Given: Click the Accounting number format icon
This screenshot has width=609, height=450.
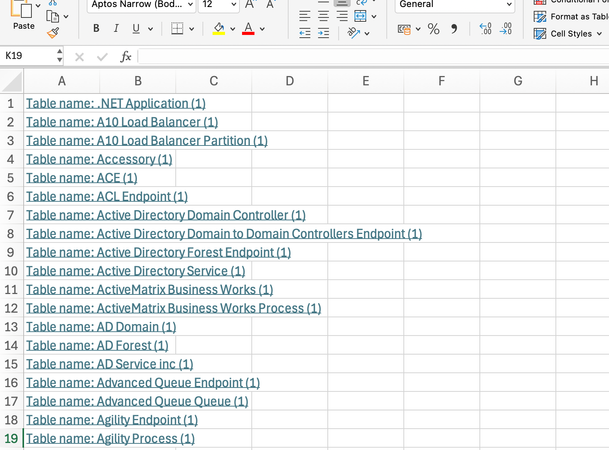Looking at the screenshot, I should coord(404,29).
